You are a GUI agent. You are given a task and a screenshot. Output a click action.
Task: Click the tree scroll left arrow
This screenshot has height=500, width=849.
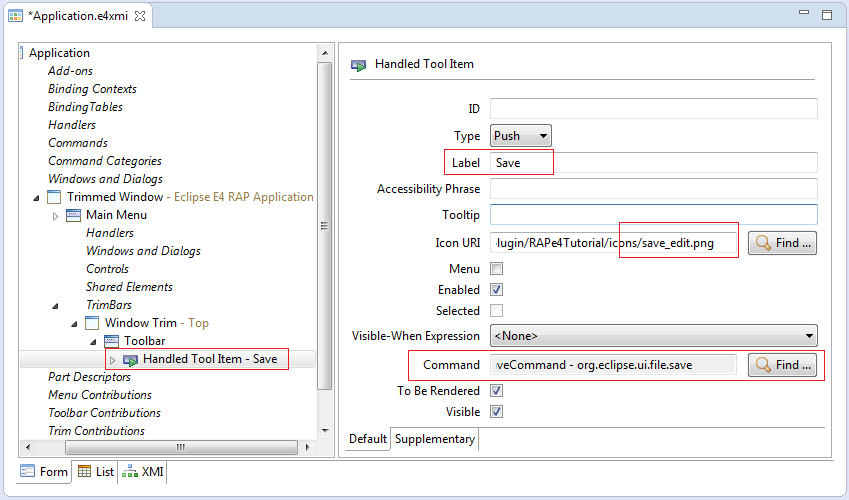point(28,447)
